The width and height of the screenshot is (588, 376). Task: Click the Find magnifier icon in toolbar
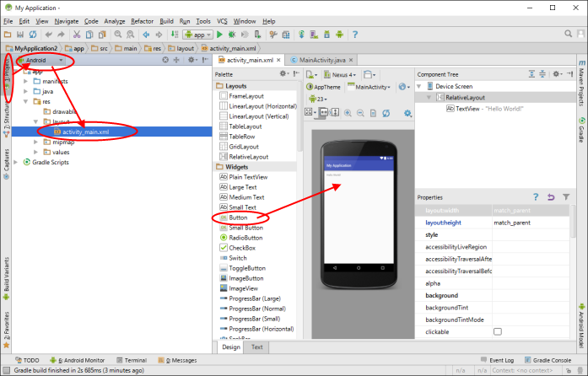click(x=118, y=35)
